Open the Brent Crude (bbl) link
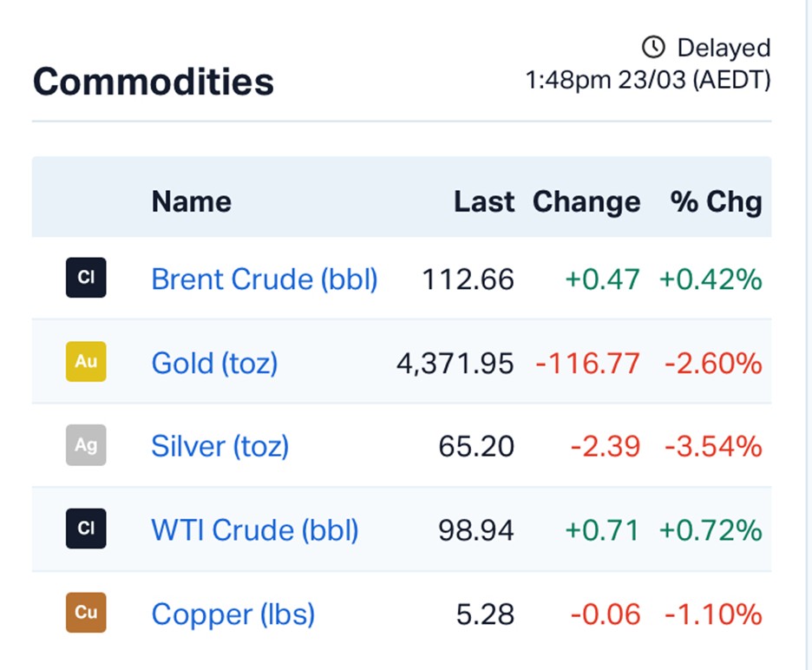812x670 pixels. 265,279
